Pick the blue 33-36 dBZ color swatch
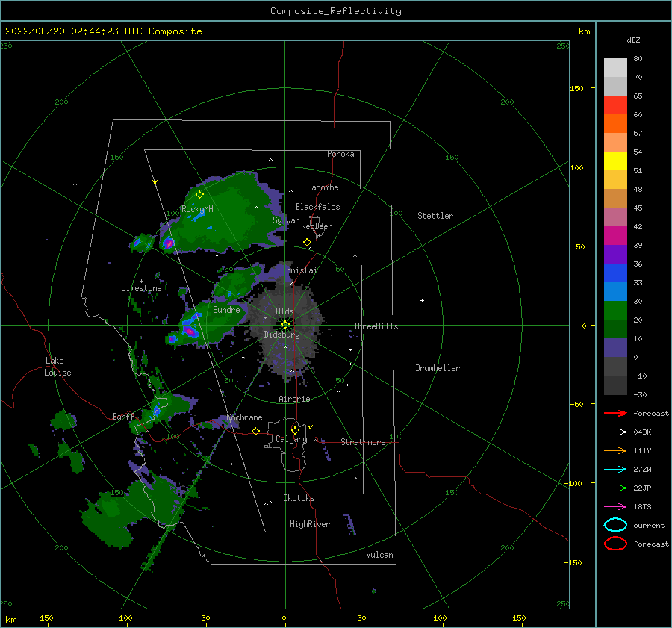This screenshot has height=628, width=672. pyautogui.click(x=615, y=273)
